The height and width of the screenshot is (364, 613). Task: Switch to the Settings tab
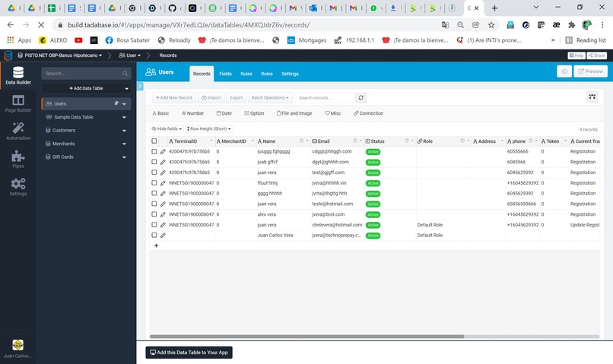[x=290, y=74]
